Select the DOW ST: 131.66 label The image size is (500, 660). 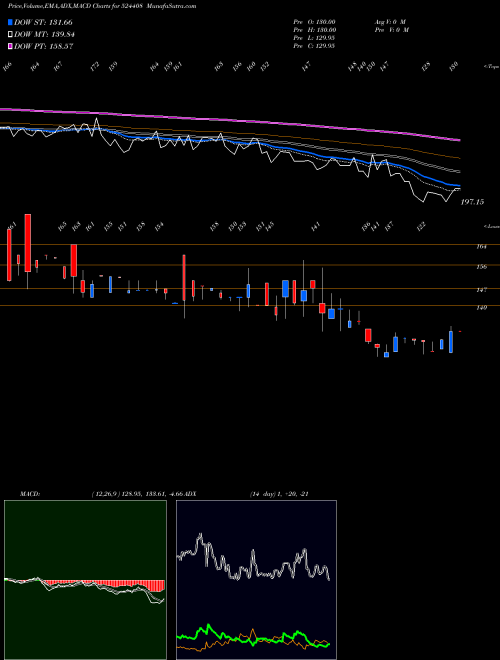coord(43,22)
